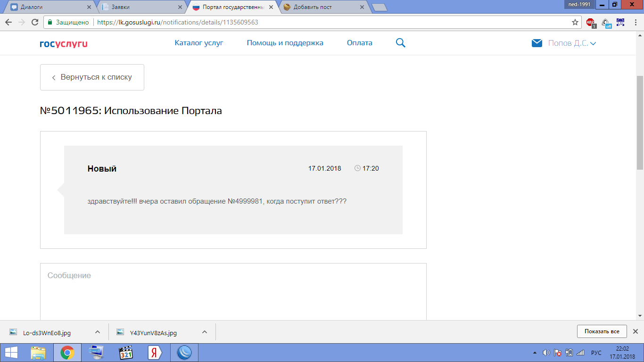Image resolution: width=644 pixels, height=362 pixels.
Task: Click the message date 17.01.2018
Action: tap(324, 168)
